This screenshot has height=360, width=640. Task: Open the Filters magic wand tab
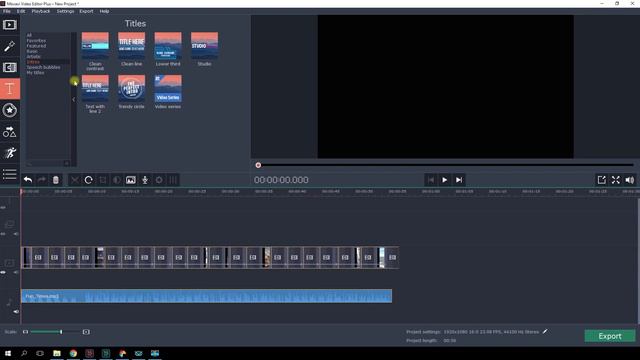coord(10,46)
